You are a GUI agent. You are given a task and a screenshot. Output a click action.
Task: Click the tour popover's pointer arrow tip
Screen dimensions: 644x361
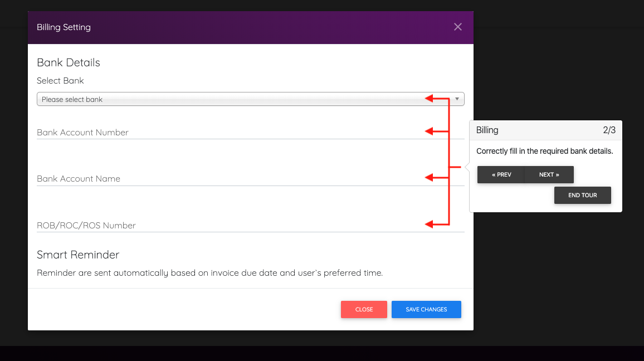[467, 167]
